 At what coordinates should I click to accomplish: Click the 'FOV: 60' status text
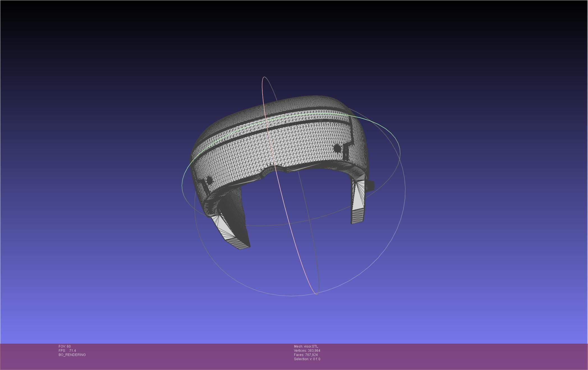(65, 346)
